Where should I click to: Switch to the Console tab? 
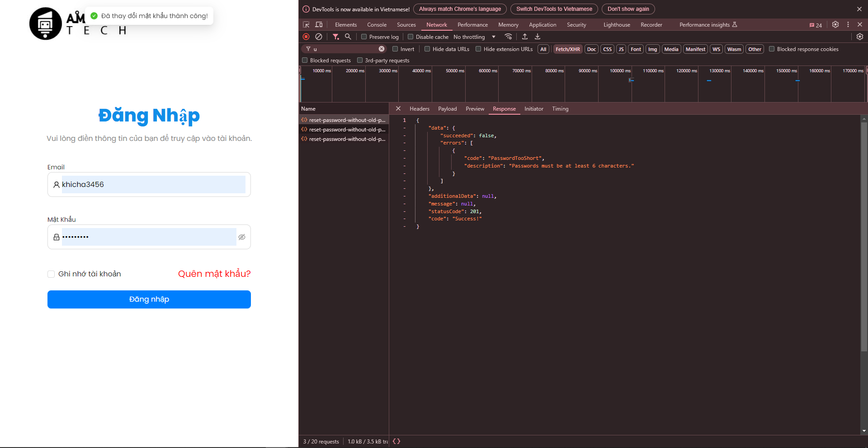tap(377, 25)
